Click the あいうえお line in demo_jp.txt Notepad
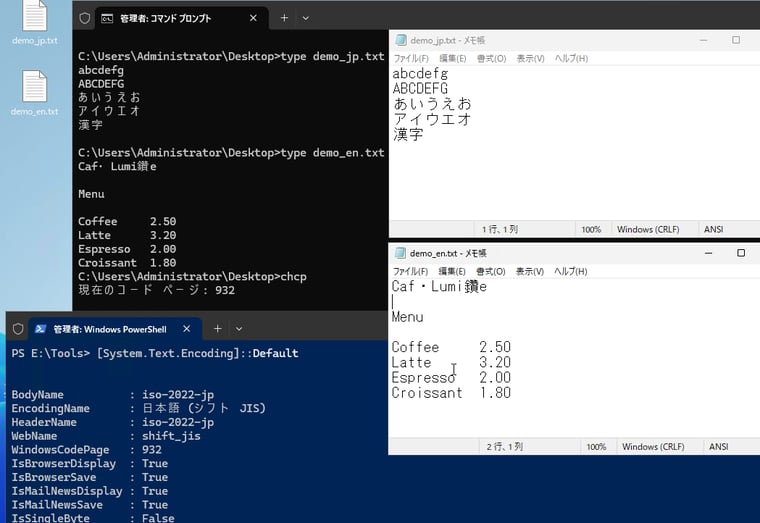This screenshot has width=760, height=523. tap(432, 104)
